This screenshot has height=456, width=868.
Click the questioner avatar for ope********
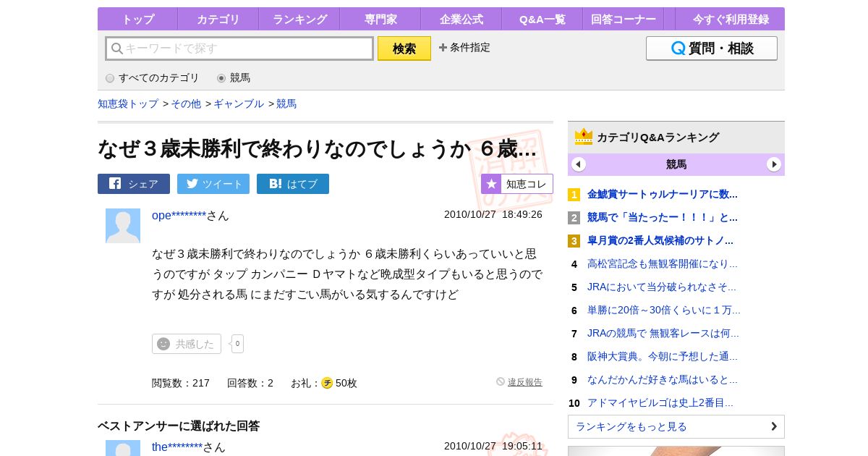(123, 226)
